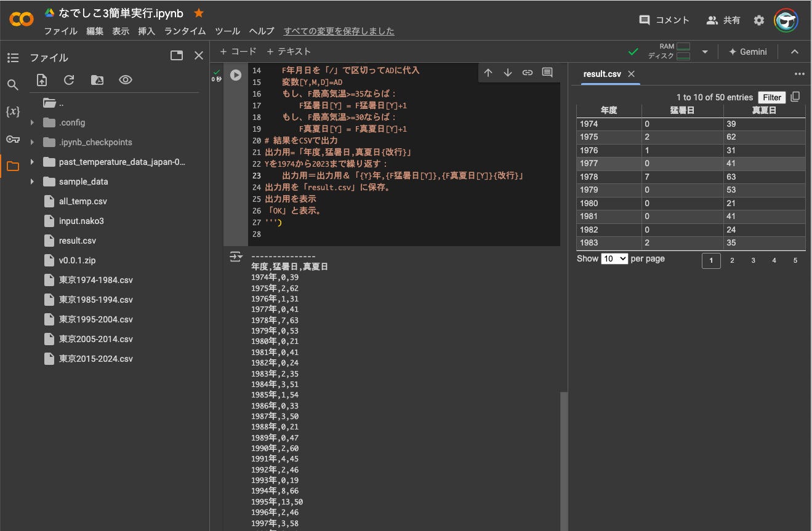Open the ランタイム menu
The width and height of the screenshot is (812, 531).
185,31
